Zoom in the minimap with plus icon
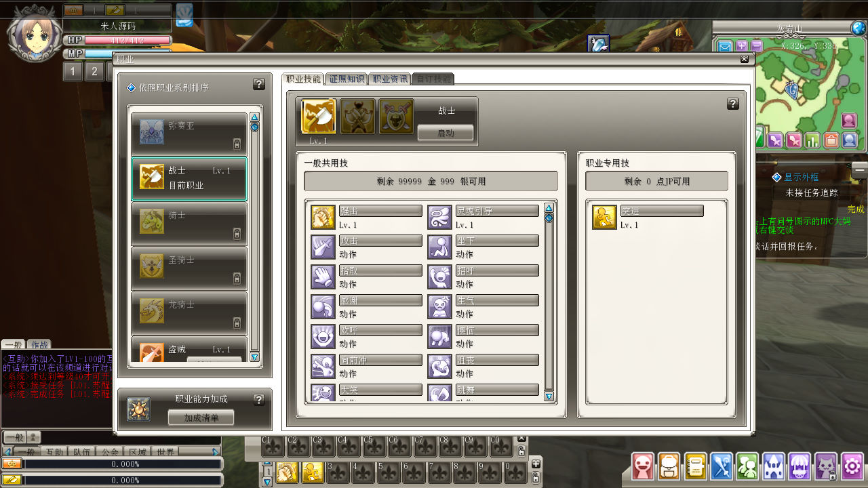Viewport: 868px width, 488px height. tap(742, 46)
